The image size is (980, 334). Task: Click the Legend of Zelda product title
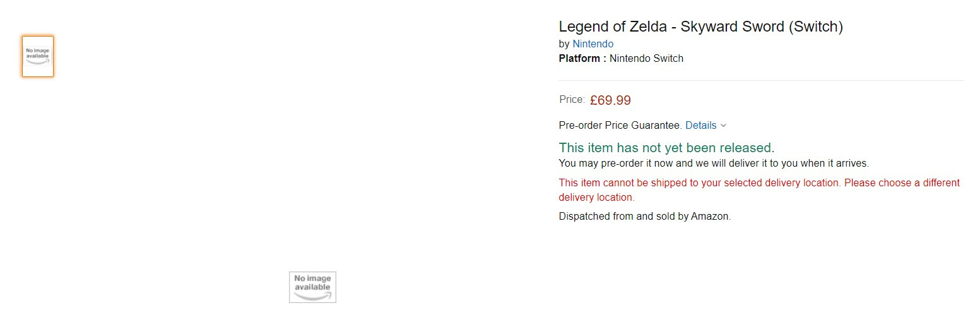(x=700, y=27)
